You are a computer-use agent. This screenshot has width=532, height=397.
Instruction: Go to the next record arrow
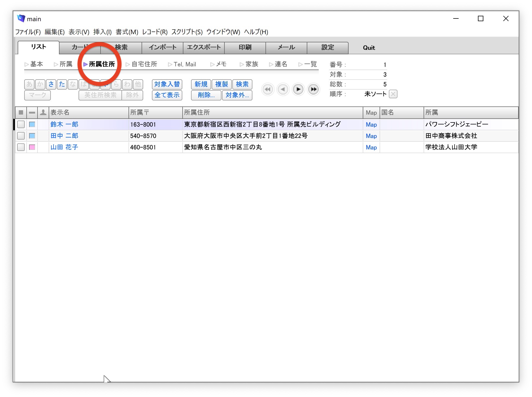[298, 89]
